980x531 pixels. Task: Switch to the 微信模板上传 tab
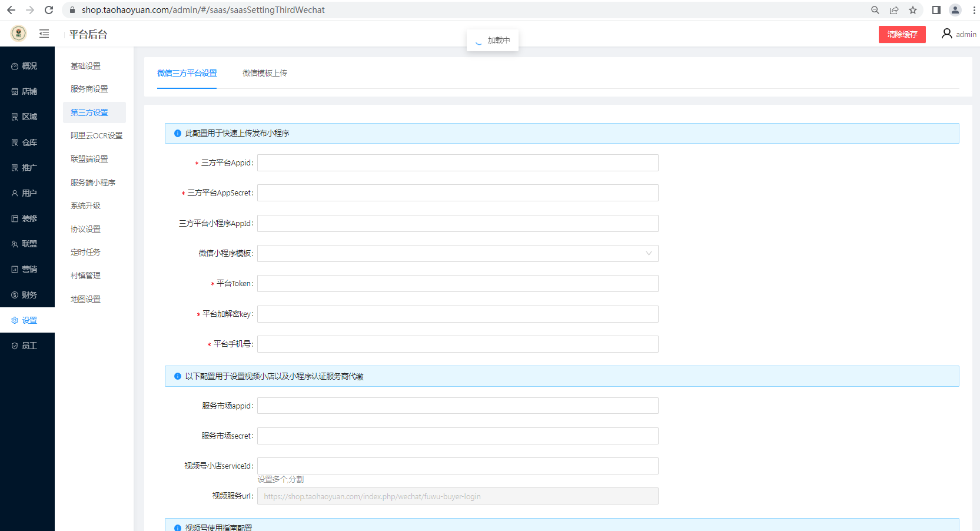(x=265, y=73)
